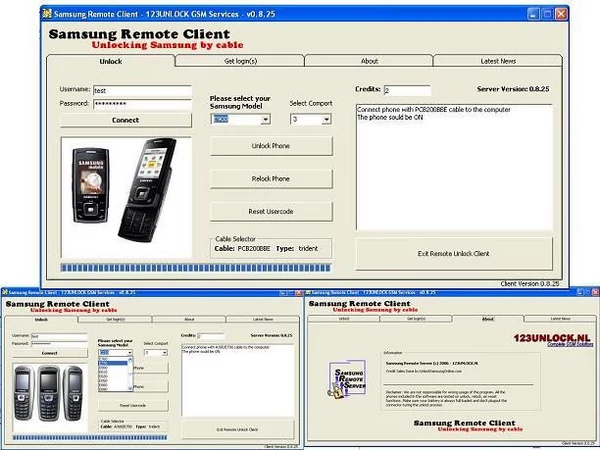The width and height of the screenshot is (600, 450).
Task: Open the Complete GSM Solutions link
Action: pos(570,345)
